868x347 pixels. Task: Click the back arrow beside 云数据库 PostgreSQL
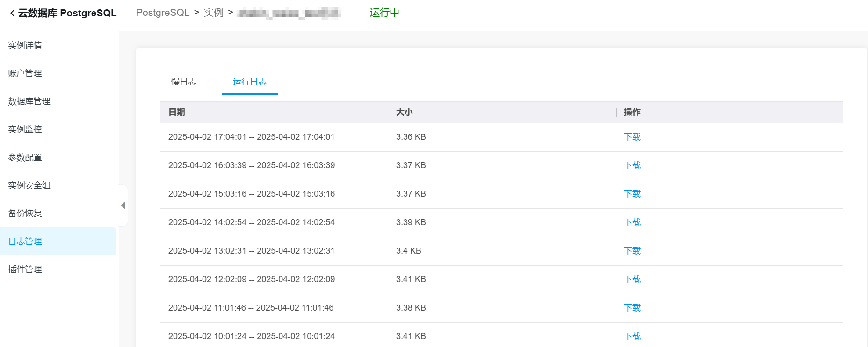click(12, 13)
